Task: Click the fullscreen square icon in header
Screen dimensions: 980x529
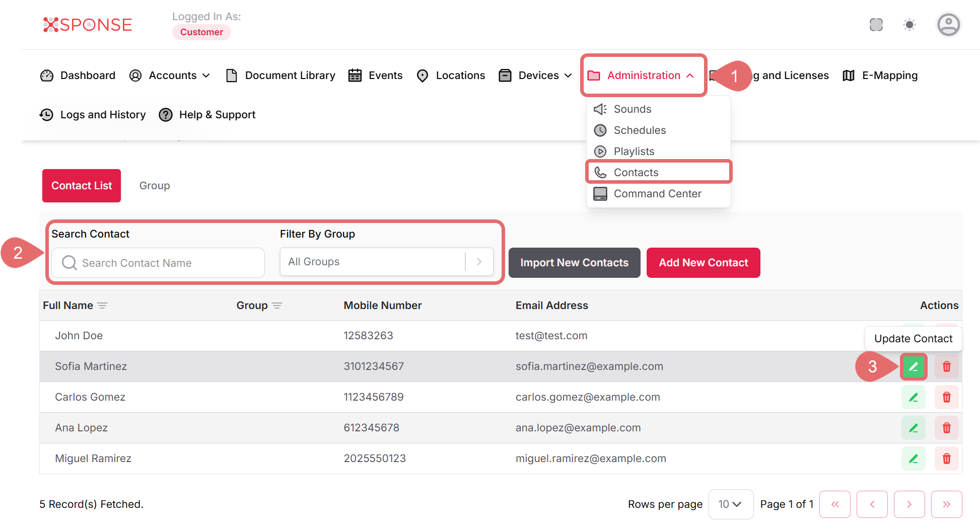Action: tap(876, 25)
